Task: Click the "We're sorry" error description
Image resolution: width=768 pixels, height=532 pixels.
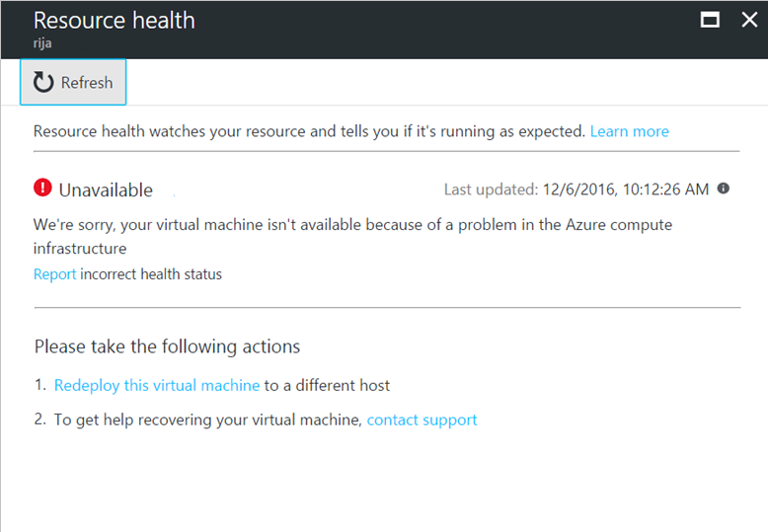Action: tap(352, 237)
